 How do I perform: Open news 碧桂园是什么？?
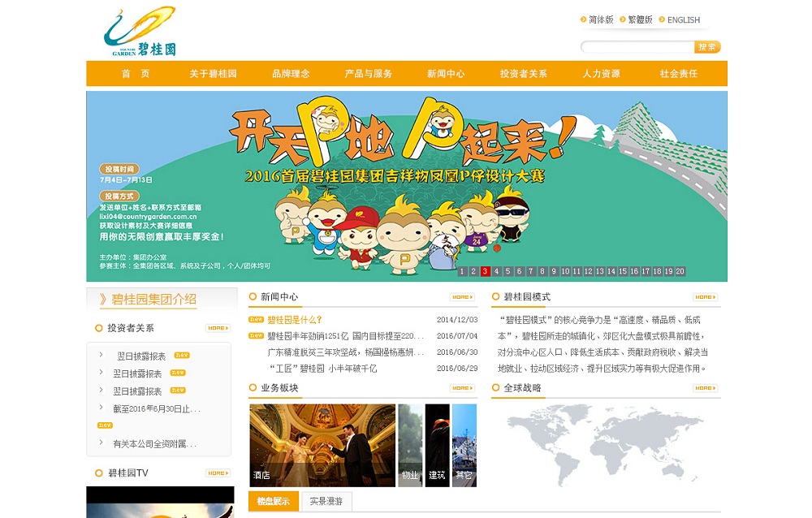pos(295,320)
